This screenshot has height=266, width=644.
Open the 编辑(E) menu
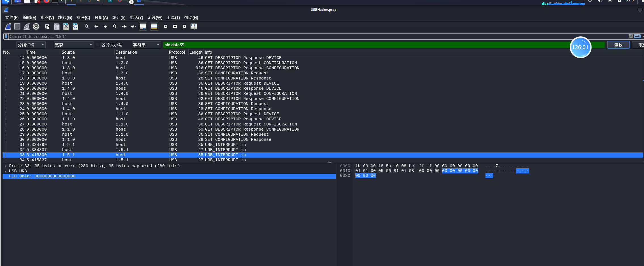coord(29,18)
